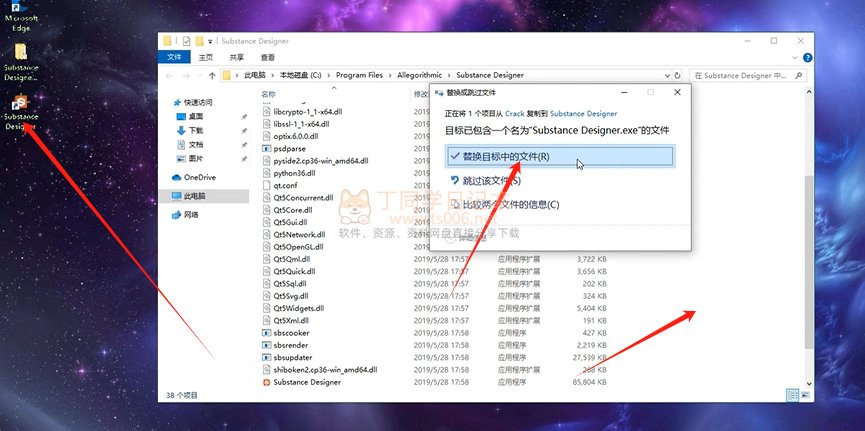
Task: Select 快速访问 in the navigation pane
Action: (x=194, y=103)
